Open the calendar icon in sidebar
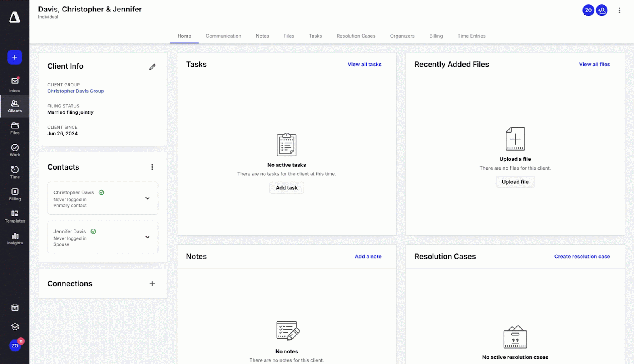The image size is (634, 364). tap(15, 308)
